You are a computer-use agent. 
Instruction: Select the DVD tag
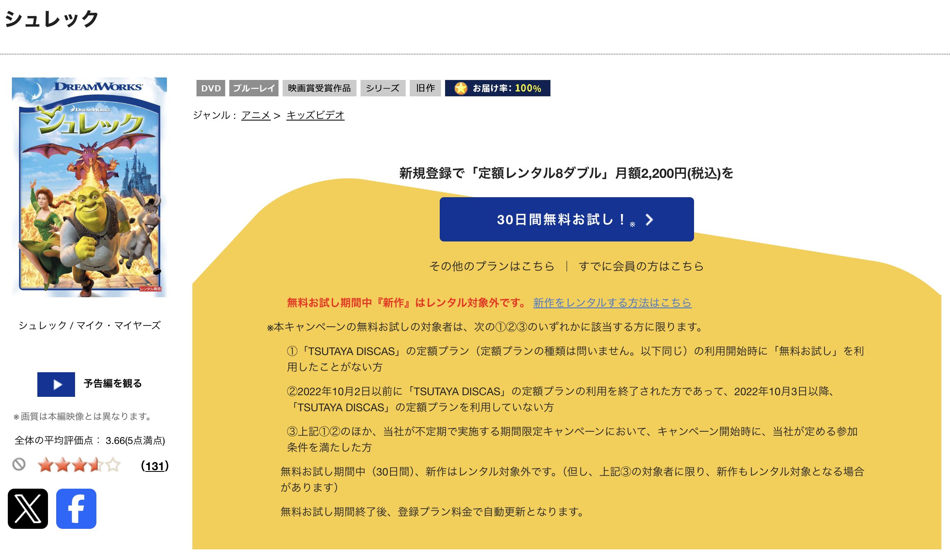(x=210, y=88)
